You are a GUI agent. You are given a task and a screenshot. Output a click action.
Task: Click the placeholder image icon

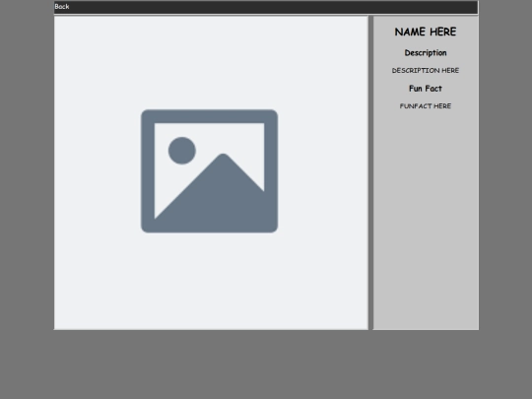(x=209, y=171)
